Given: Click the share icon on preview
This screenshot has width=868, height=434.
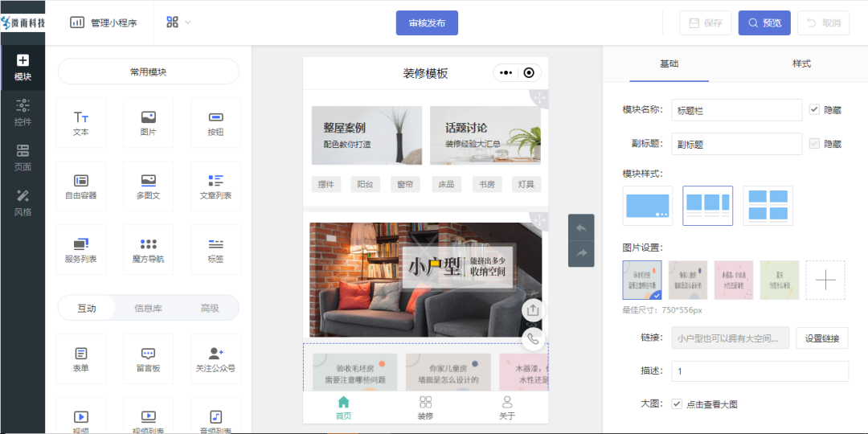Looking at the screenshot, I should click(533, 310).
